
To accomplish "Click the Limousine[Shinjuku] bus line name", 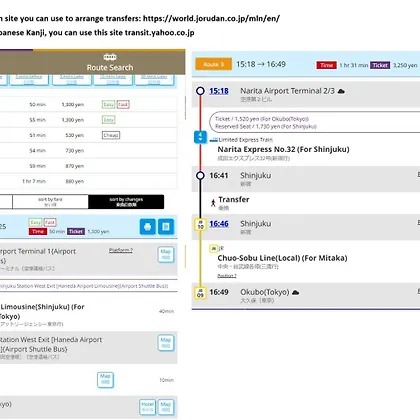I will [42, 311].
